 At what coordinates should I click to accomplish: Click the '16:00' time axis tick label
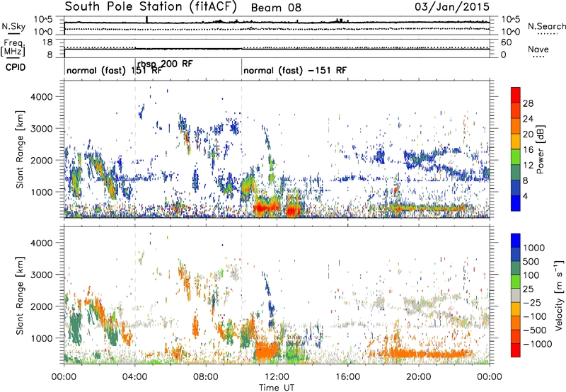(x=347, y=377)
